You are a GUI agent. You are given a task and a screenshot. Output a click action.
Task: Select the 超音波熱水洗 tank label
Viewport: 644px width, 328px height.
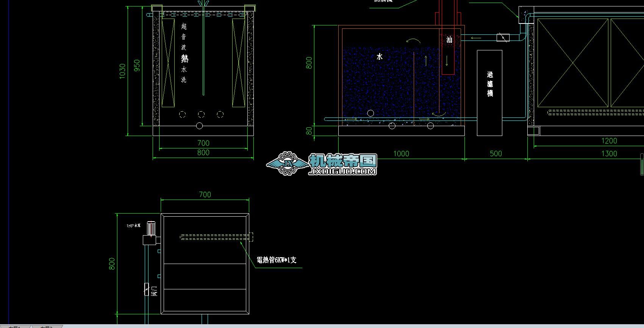coord(184,53)
